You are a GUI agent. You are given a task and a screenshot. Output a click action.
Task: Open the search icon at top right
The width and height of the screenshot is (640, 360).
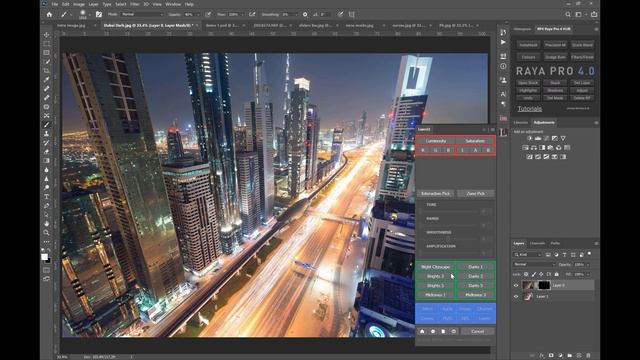click(x=568, y=14)
